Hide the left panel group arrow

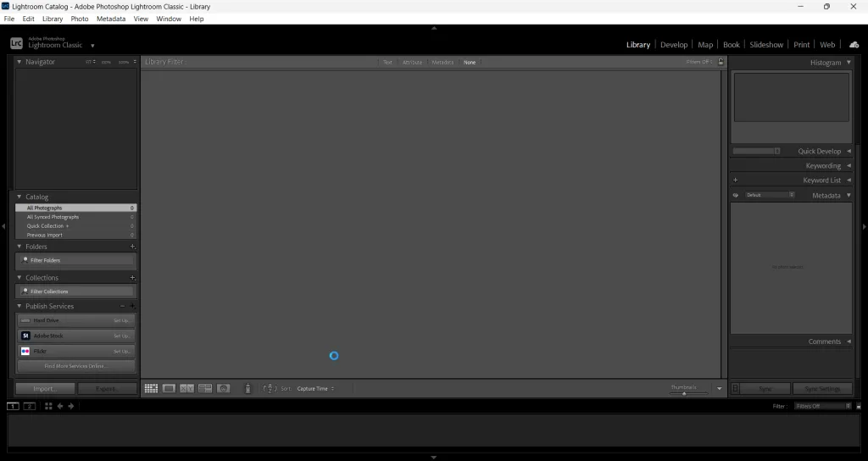[3, 226]
